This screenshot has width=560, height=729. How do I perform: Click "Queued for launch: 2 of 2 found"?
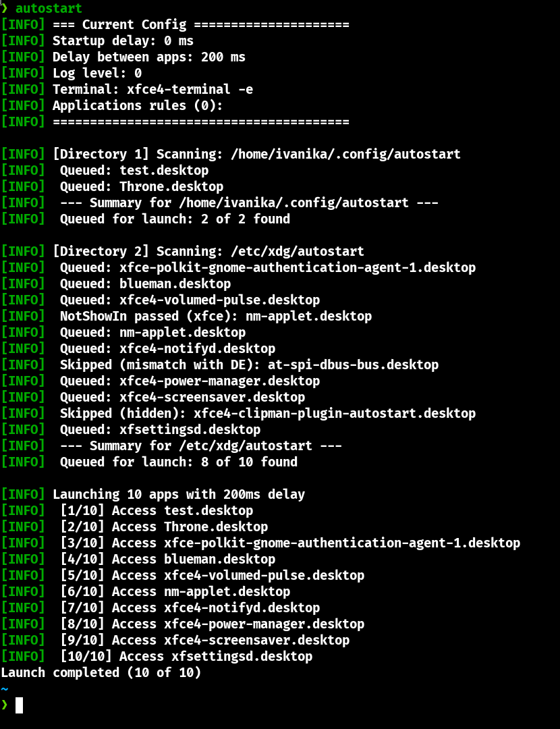175,219
